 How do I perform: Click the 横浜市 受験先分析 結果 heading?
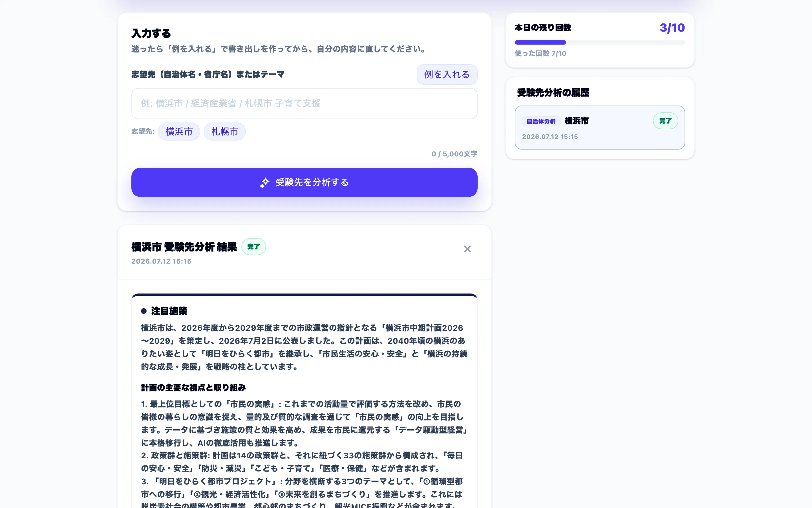click(x=184, y=247)
